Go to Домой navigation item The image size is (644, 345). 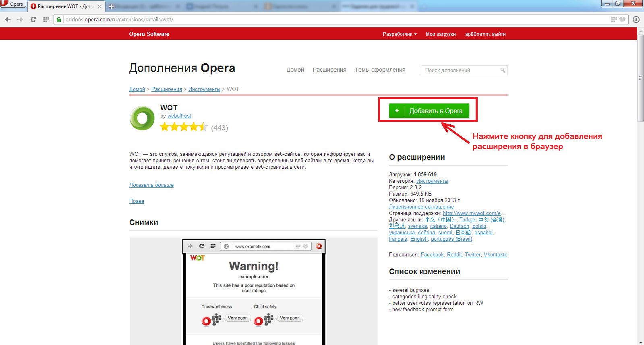click(295, 70)
